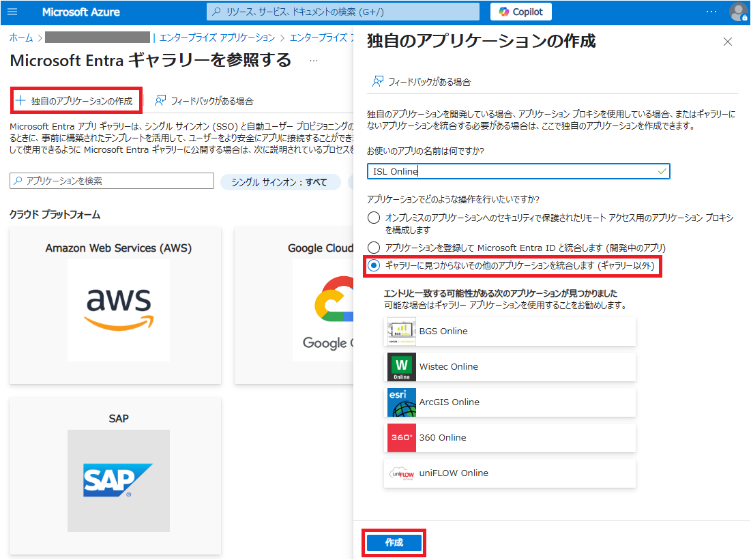This screenshot has height=560, width=751.
Task: Choose the Wistec Online suggested app
Action: (510, 366)
